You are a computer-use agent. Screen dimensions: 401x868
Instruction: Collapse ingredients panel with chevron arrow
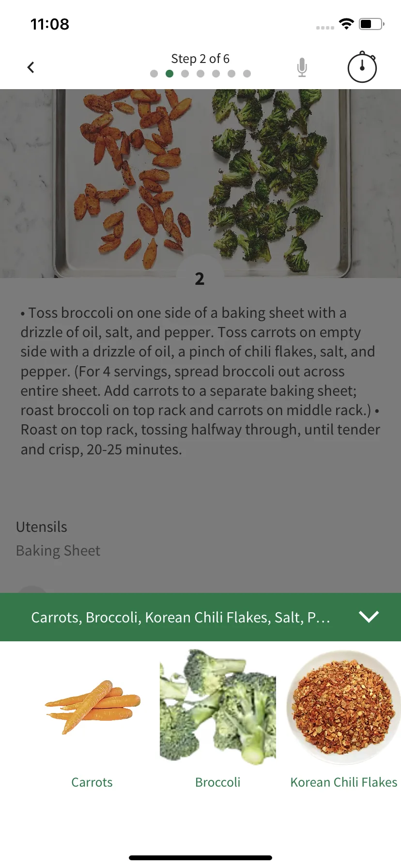point(369,617)
